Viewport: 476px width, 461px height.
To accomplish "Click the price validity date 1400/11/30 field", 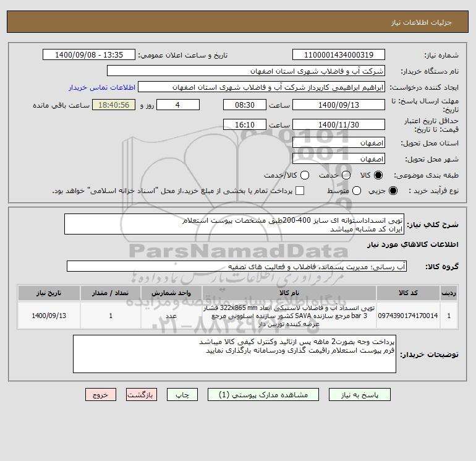I will point(339,124).
